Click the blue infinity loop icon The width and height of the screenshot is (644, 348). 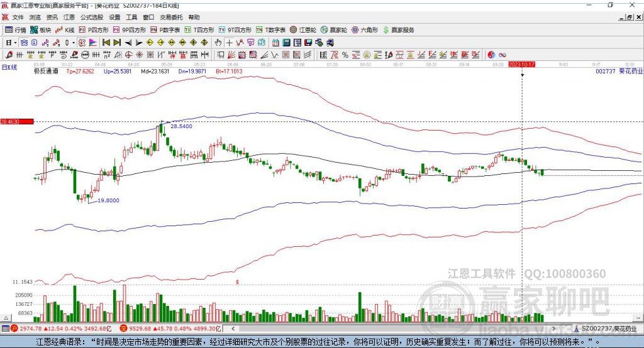tap(502, 55)
